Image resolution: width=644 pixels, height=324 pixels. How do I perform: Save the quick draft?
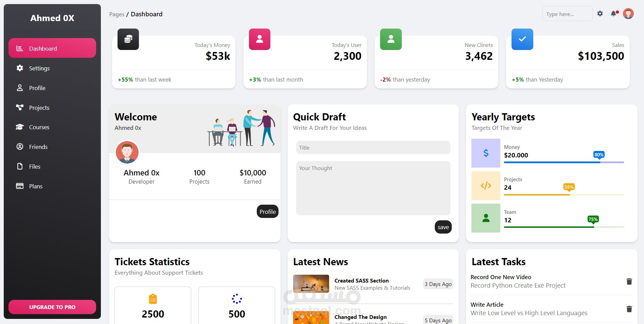(x=443, y=227)
